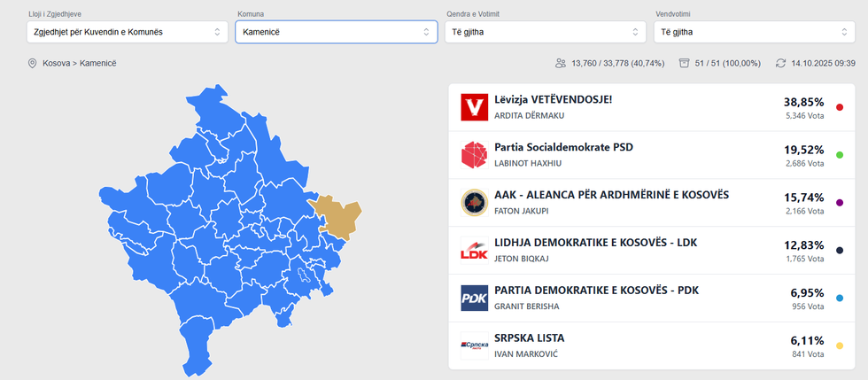Click the Partia Socialdemokrate PSD logo
Screen dimensions: 868x380
(x=476, y=155)
